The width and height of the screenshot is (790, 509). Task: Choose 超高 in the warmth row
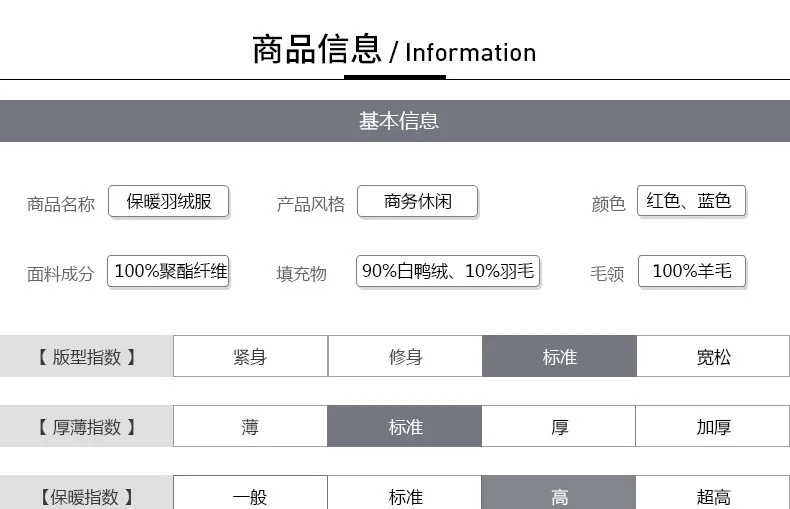pos(712,492)
